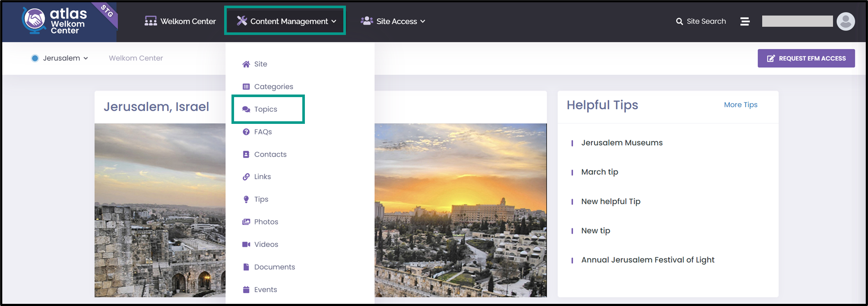Screen dimensions: 868x306
Task: Click the lightbulb icon beside Tips
Action: click(x=246, y=199)
